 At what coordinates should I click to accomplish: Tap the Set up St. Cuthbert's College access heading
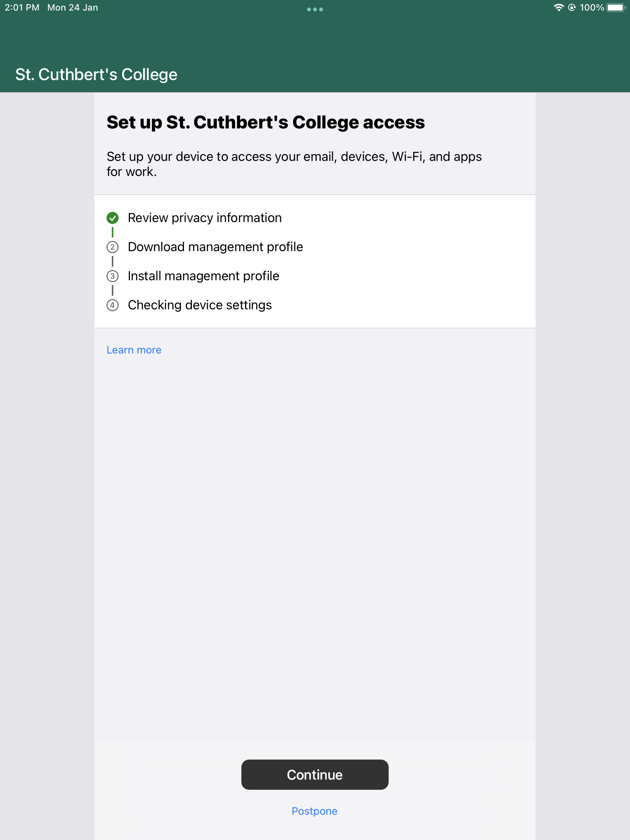[x=266, y=122]
